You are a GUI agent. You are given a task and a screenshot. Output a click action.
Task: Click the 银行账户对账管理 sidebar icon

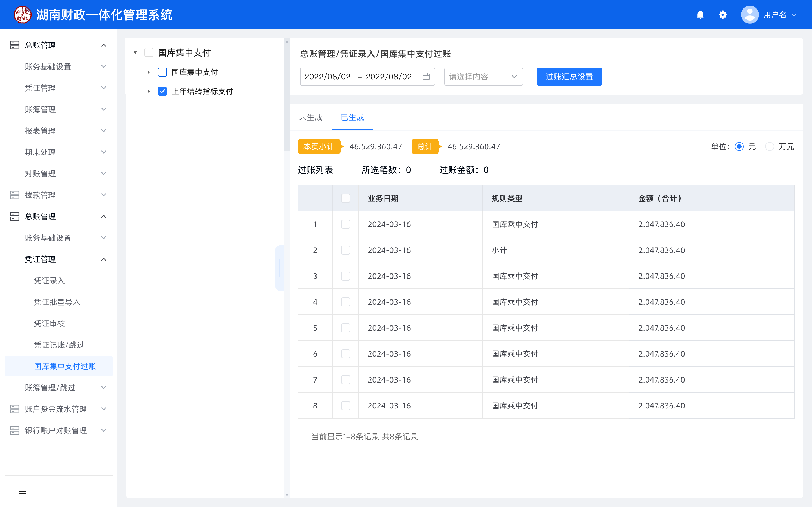click(14, 430)
